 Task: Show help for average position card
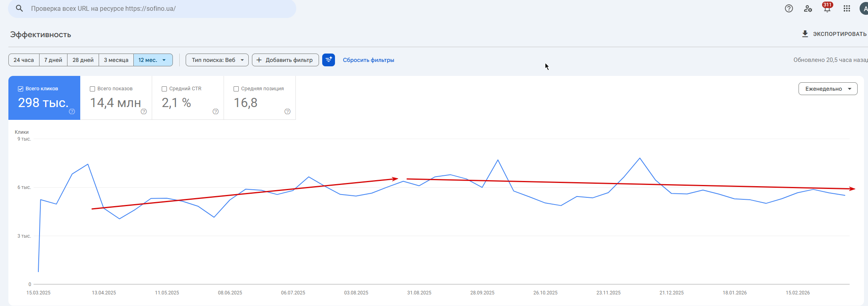tap(287, 111)
